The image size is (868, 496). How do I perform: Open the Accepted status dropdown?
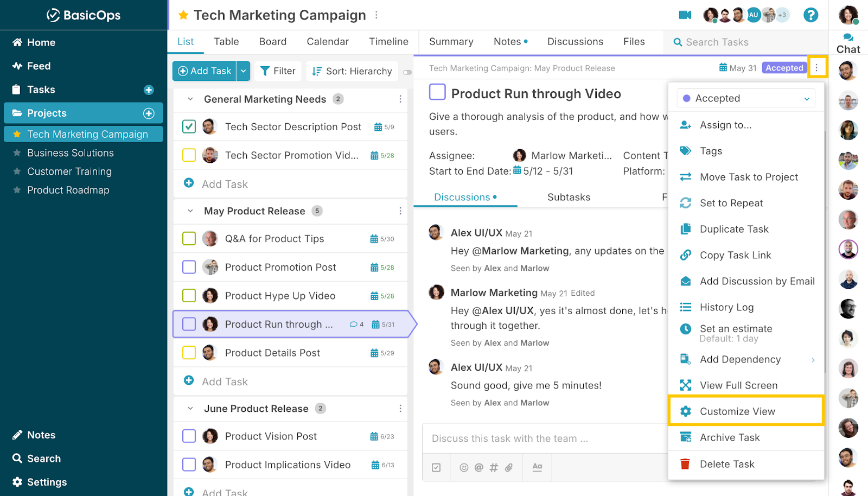746,98
